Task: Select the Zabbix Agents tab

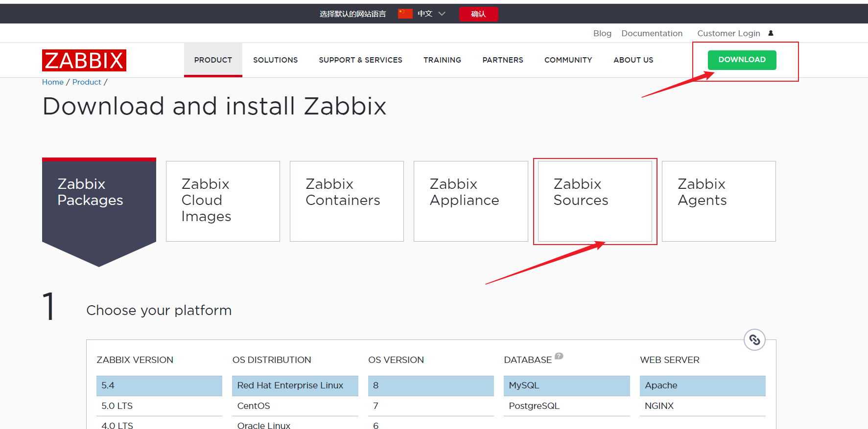Action: tap(719, 201)
